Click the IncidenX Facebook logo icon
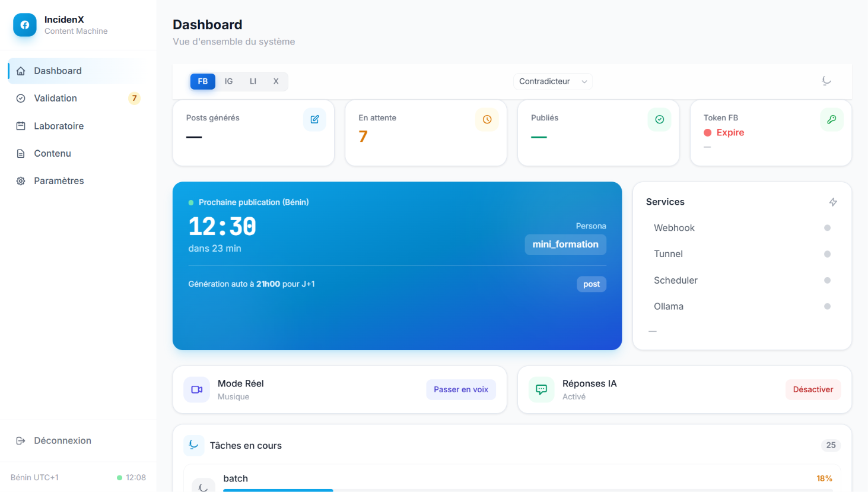The height and width of the screenshot is (492, 868). pyautogui.click(x=25, y=25)
